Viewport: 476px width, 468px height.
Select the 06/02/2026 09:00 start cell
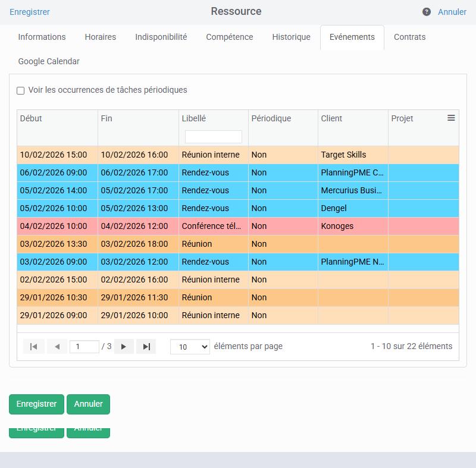click(x=57, y=172)
